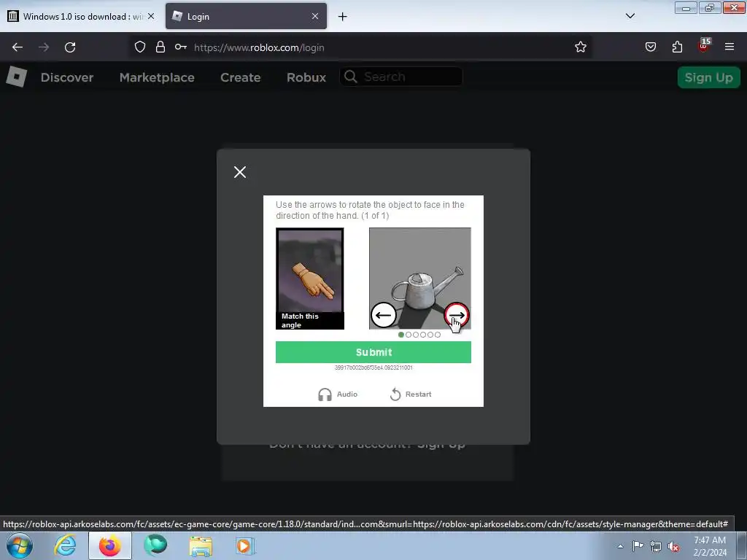This screenshot has width=747, height=560.
Task: Click the watering can image
Action: (419, 278)
